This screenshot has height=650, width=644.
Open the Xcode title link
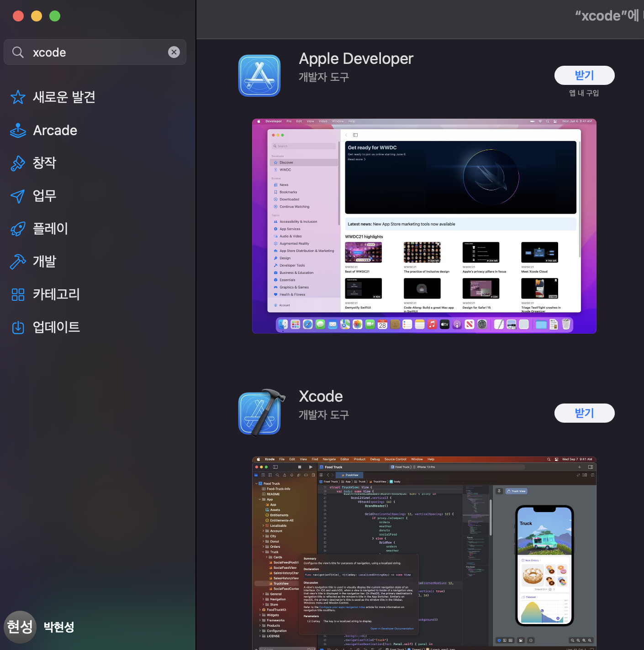click(x=321, y=396)
